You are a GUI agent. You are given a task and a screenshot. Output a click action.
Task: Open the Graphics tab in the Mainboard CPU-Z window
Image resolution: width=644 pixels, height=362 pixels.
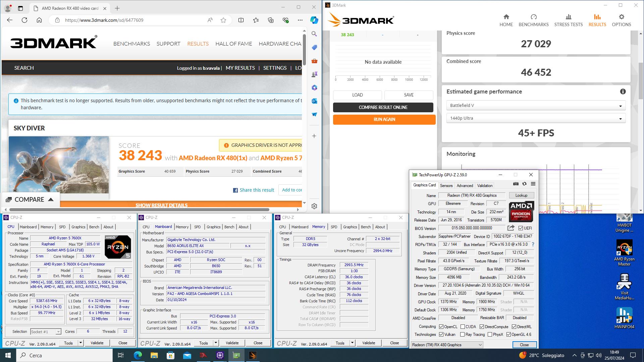click(x=214, y=227)
